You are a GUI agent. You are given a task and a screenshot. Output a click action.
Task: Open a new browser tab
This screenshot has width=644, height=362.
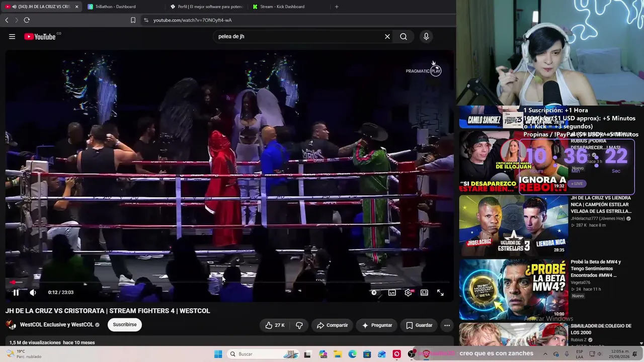[337, 7]
